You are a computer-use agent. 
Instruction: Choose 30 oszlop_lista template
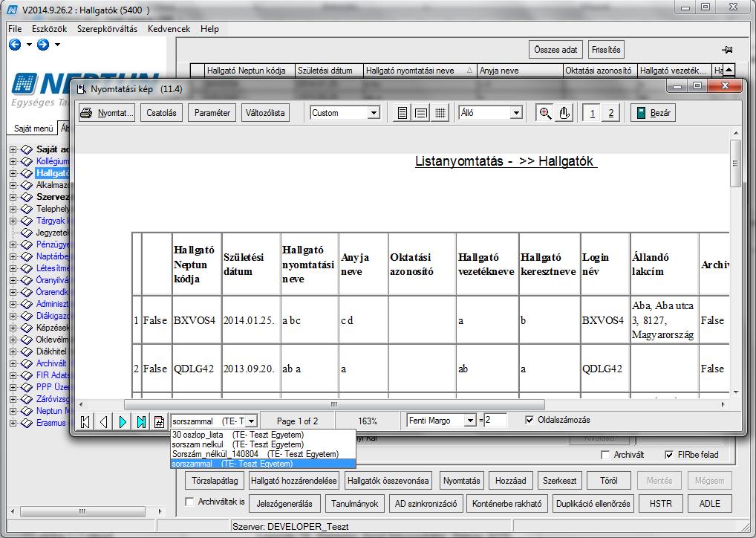[x=263, y=435]
